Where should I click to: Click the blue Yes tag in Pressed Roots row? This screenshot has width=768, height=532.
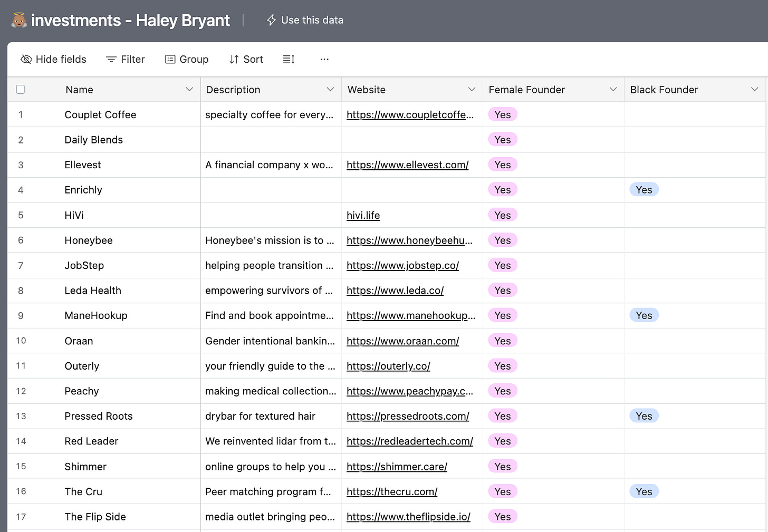pos(644,416)
